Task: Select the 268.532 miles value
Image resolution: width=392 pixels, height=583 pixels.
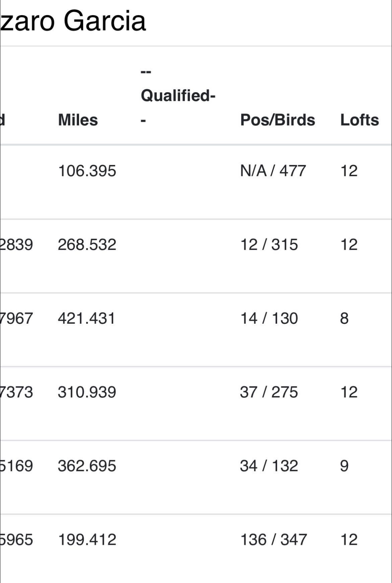Action: 87,245
